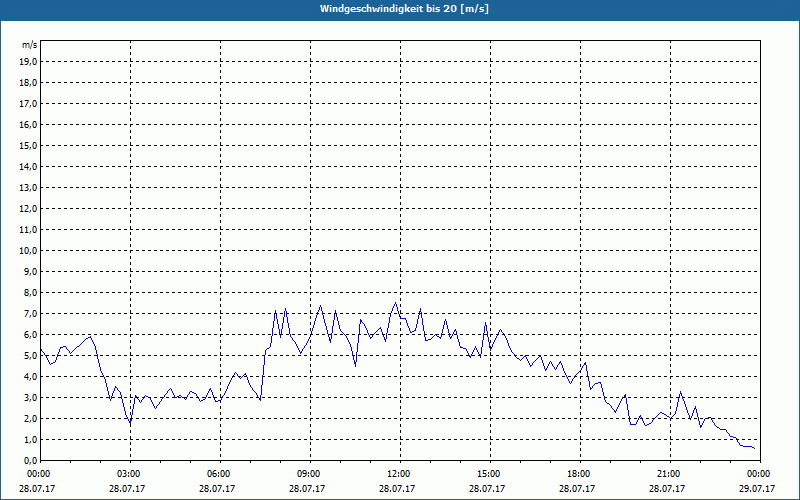Click the 7,0 y-axis label

point(30,314)
